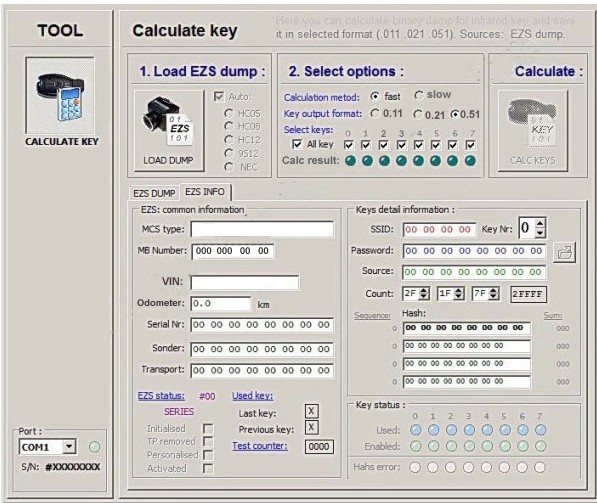Screen dimensions: 597x503
Task: Adjust the 1F count spinner
Action: tap(459, 294)
